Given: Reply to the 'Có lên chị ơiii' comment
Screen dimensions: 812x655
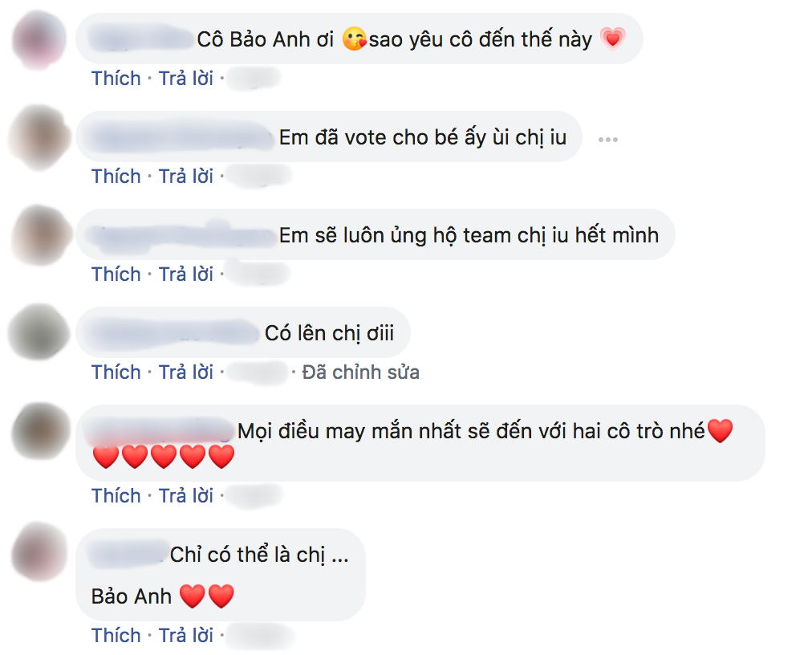Looking at the screenshot, I should pyautogui.click(x=186, y=372).
